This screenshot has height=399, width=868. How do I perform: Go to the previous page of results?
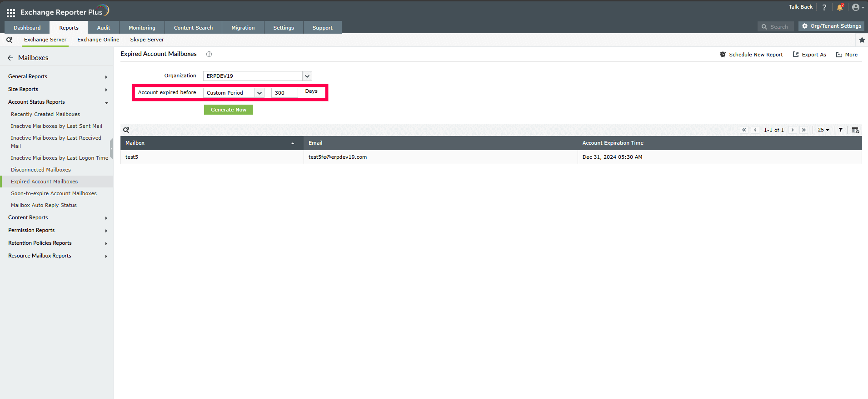[755, 130]
